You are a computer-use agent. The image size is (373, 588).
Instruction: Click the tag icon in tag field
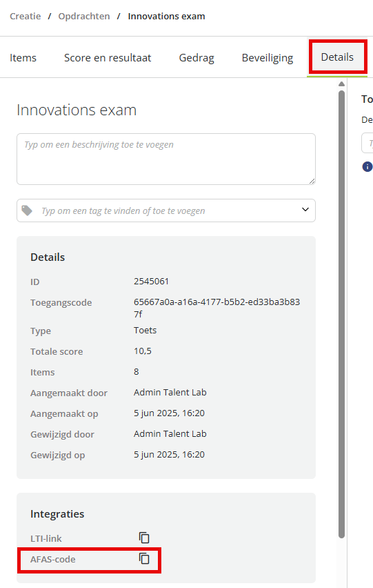(27, 210)
